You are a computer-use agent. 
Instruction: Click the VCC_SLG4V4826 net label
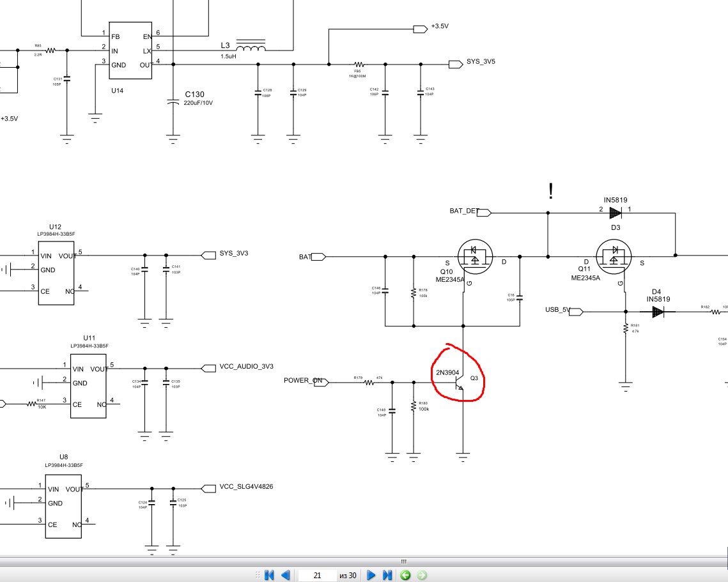(x=246, y=486)
